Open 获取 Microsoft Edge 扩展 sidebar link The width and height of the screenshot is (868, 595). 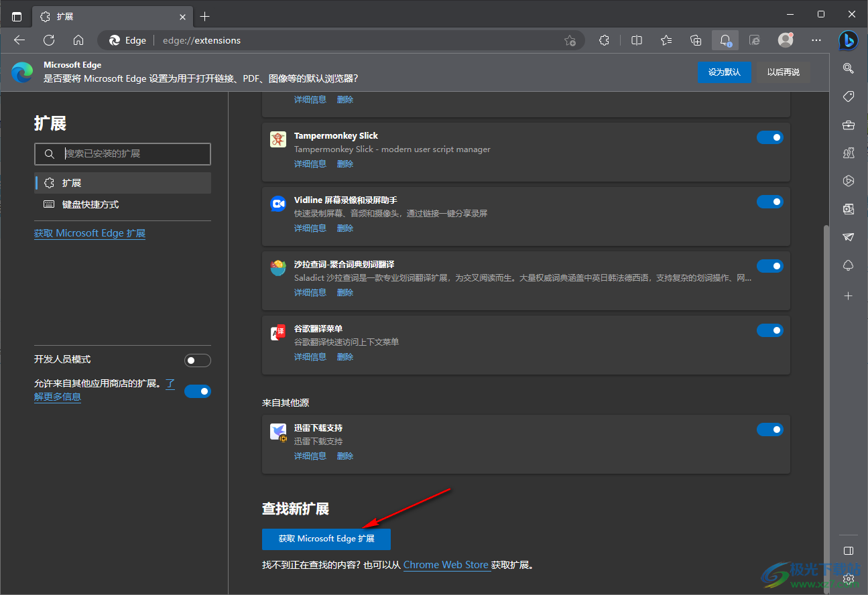click(90, 233)
